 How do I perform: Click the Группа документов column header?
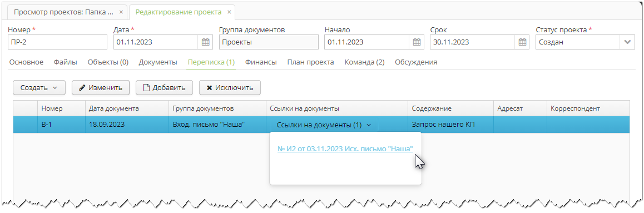tap(217, 108)
